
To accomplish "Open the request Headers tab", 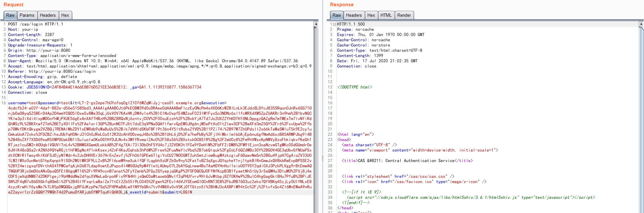I will (x=48, y=15).
